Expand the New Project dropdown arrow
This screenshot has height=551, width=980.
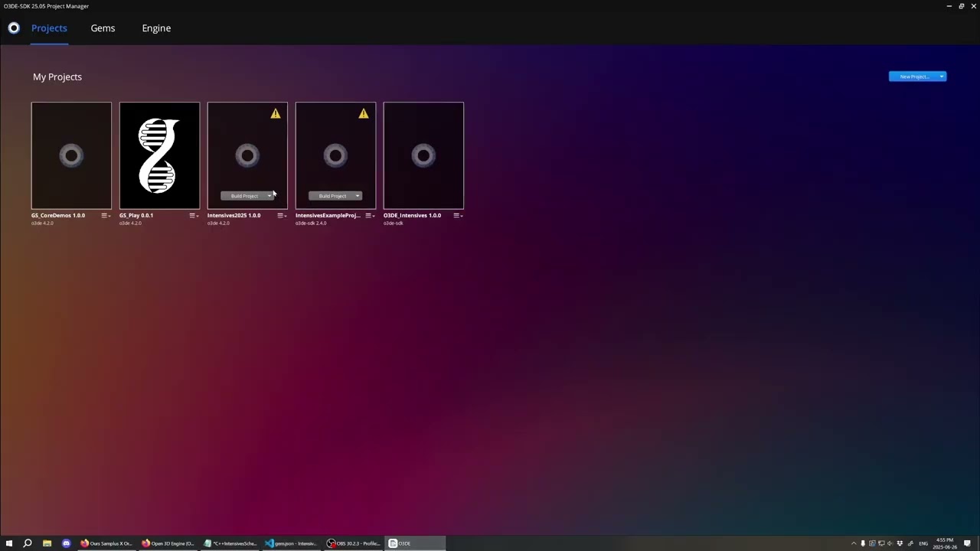click(x=942, y=77)
